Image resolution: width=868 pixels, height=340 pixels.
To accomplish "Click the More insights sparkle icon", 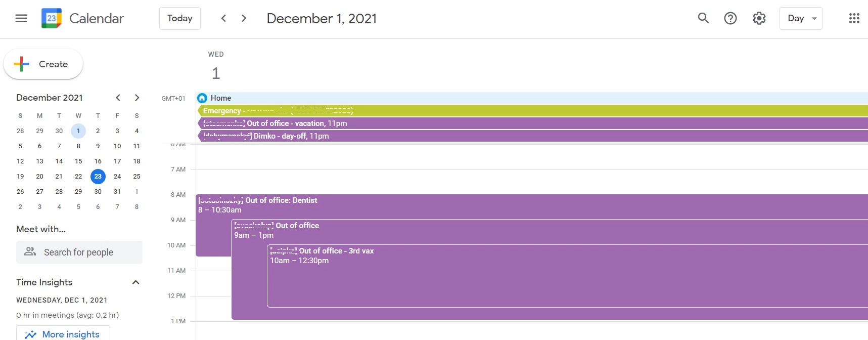I will (x=30, y=333).
